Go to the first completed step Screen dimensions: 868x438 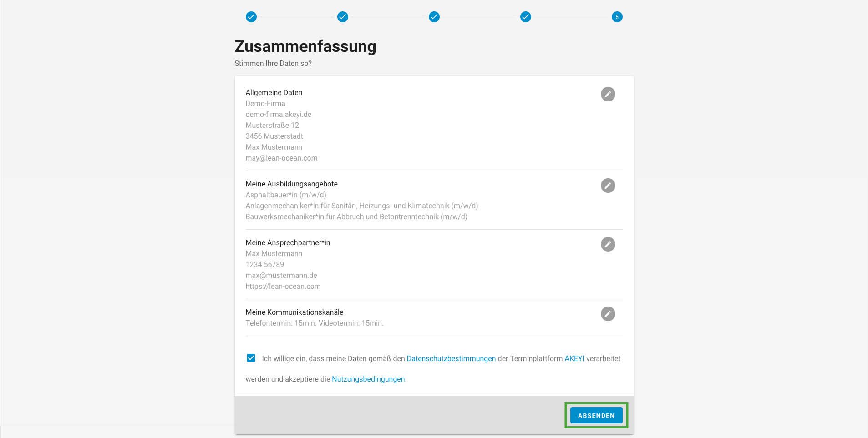click(x=251, y=17)
